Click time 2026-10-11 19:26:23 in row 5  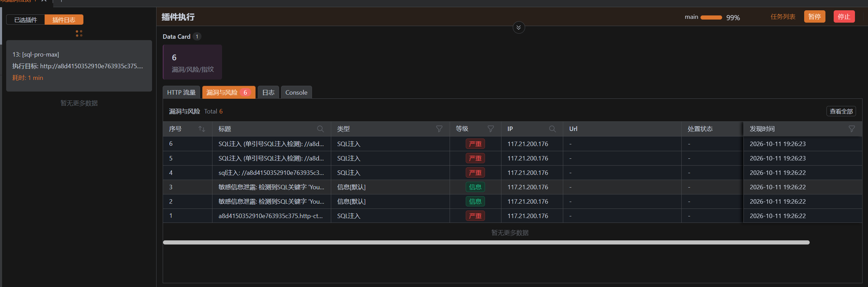(x=777, y=158)
